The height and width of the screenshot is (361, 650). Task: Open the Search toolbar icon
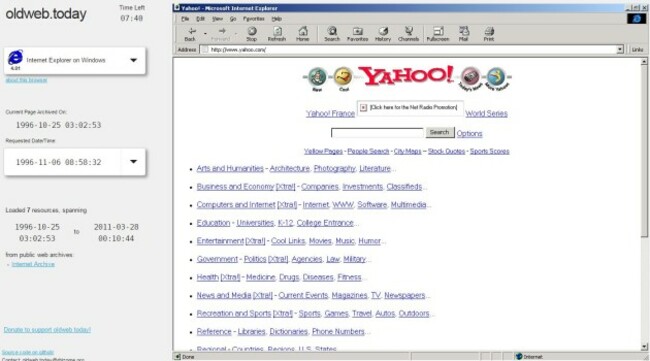(x=332, y=34)
